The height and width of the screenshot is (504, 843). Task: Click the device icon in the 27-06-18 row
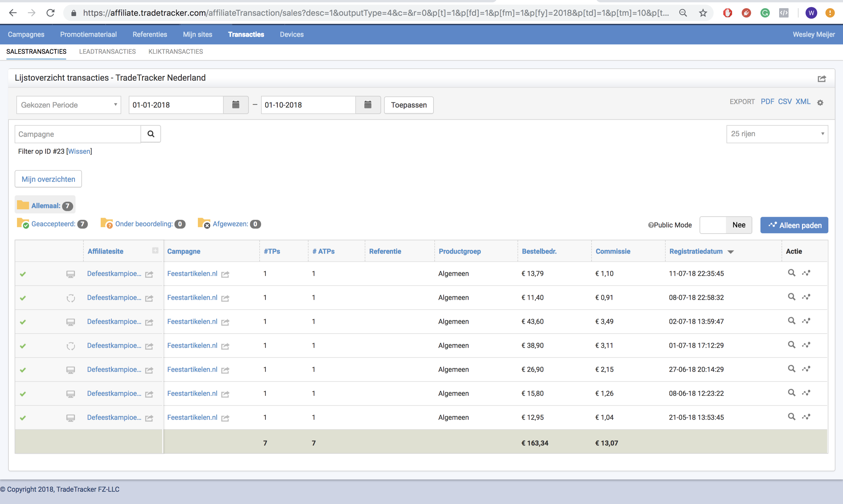[70, 370]
